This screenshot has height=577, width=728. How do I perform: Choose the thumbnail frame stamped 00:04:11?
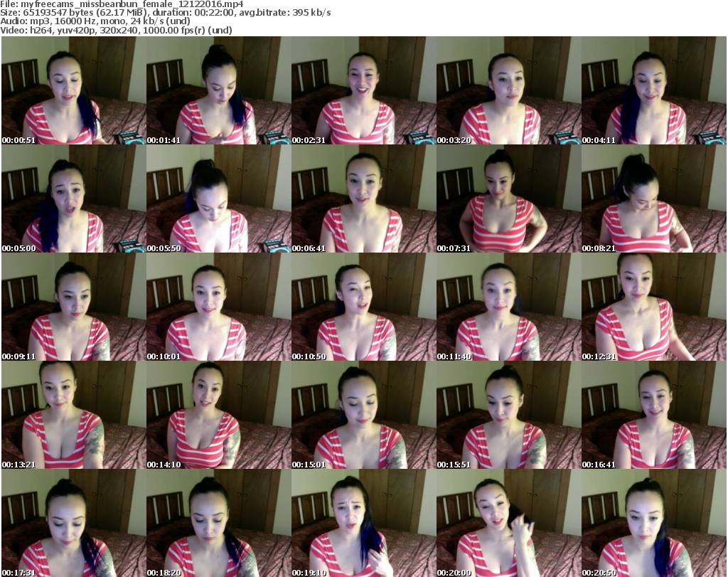tap(654, 90)
